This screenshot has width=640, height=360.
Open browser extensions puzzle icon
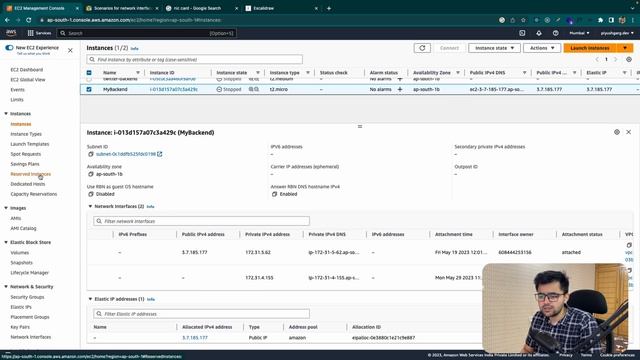pyautogui.click(x=600, y=20)
